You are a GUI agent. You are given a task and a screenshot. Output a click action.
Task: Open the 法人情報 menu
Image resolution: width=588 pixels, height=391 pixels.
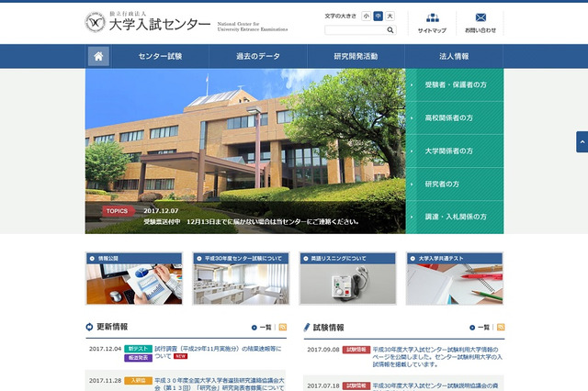[x=454, y=56]
